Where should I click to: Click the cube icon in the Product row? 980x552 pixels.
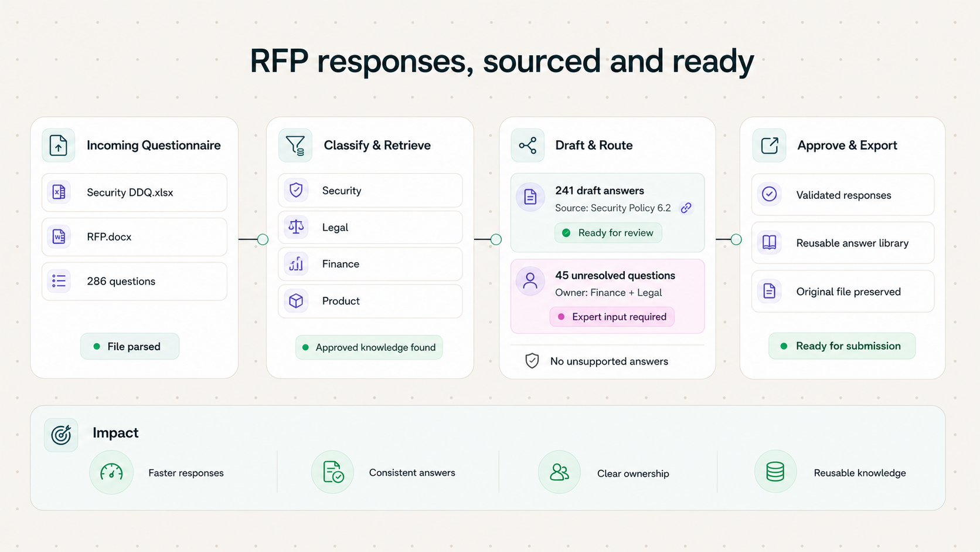pos(296,301)
